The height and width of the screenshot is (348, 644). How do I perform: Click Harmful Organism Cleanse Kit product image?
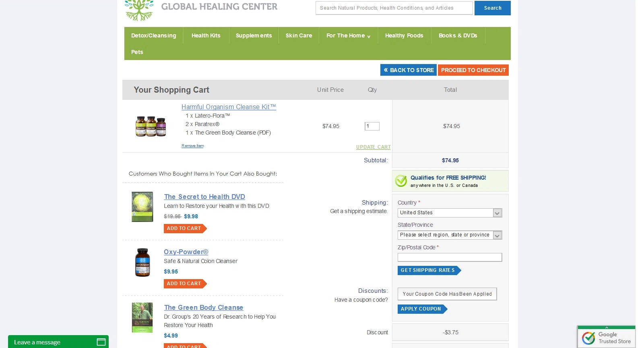(151, 126)
